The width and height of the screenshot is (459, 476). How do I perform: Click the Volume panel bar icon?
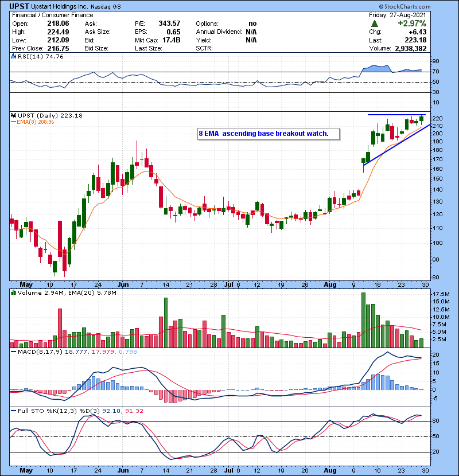point(13,292)
